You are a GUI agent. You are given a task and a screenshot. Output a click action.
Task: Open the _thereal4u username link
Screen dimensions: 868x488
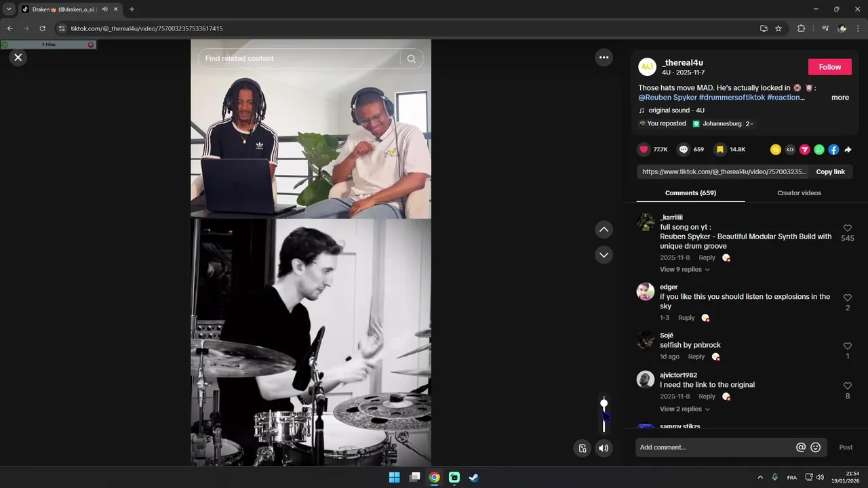pos(682,63)
